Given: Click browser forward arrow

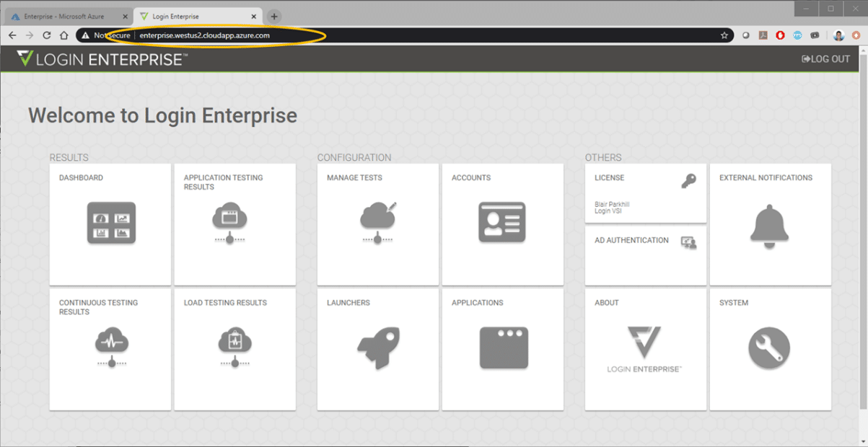Looking at the screenshot, I should tap(30, 35).
